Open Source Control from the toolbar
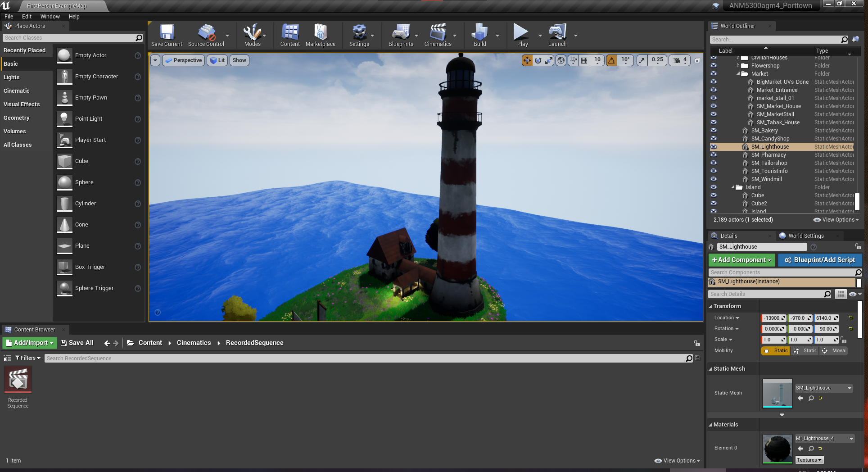The width and height of the screenshot is (868, 472). 206,35
